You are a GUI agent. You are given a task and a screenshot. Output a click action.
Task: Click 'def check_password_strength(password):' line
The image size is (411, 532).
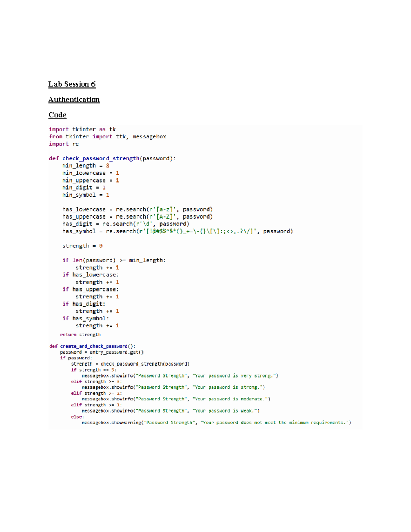pos(112,158)
